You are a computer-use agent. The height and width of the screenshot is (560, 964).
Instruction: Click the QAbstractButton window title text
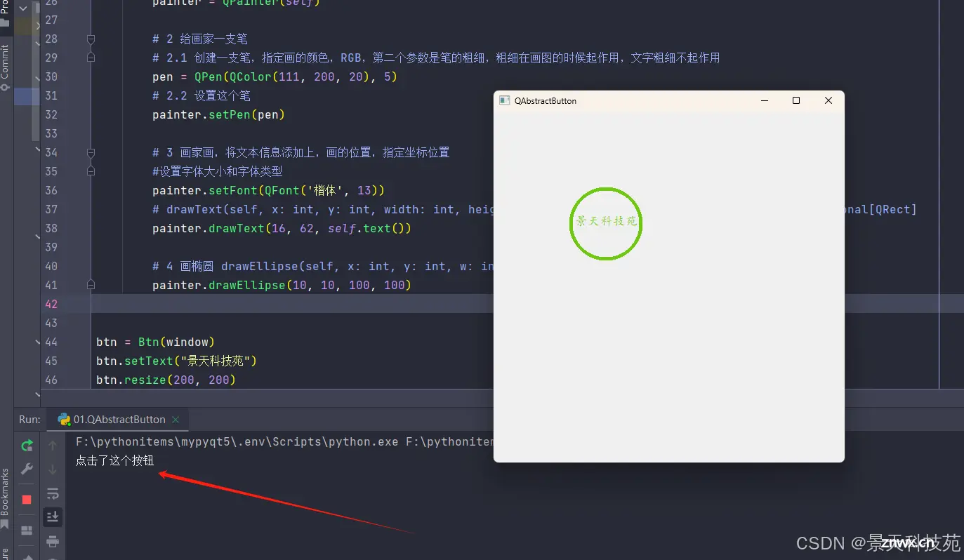click(x=546, y=101)
